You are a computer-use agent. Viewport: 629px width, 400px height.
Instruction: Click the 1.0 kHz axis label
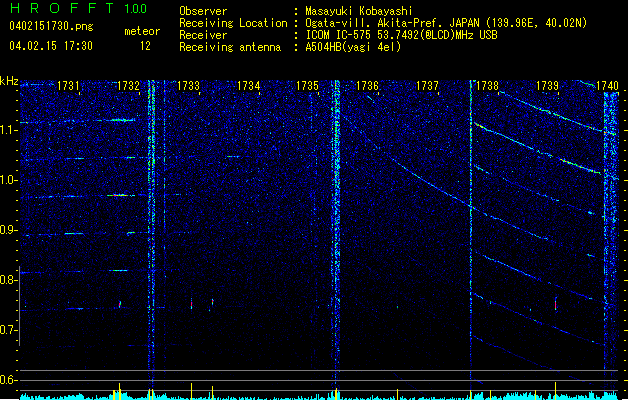tap(9, 180)
